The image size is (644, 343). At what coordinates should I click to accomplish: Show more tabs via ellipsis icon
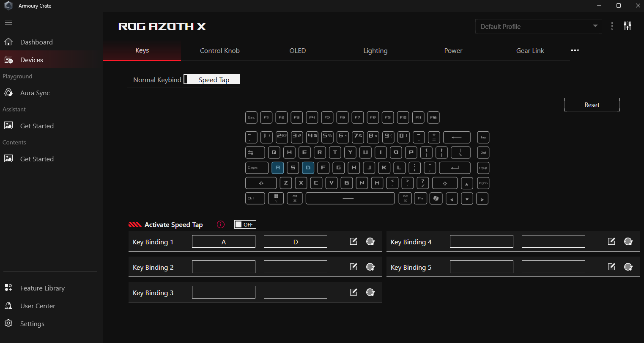pos(575,50)
